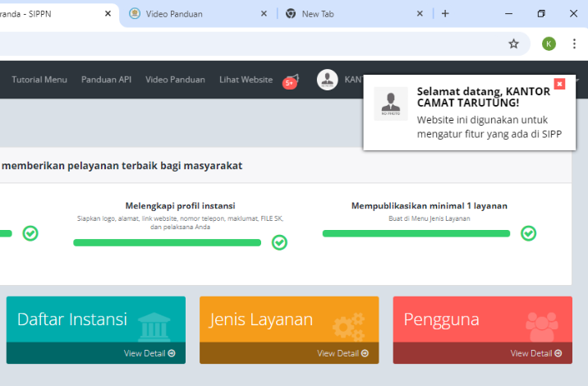Image resolution: width=588 pixels, height=386 pixels.
Task: Open the Tutorial Menu navigation item
Action: (39, 80)
